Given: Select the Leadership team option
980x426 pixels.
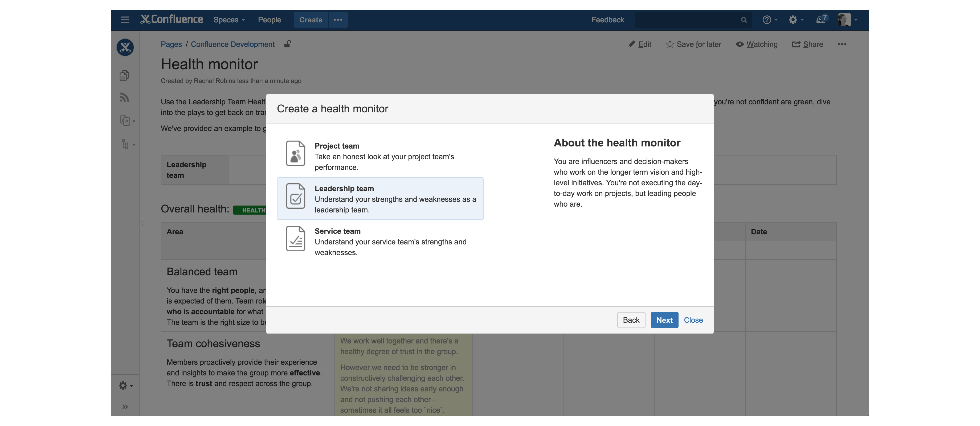Looking at the screenshot, I should 380,199.
